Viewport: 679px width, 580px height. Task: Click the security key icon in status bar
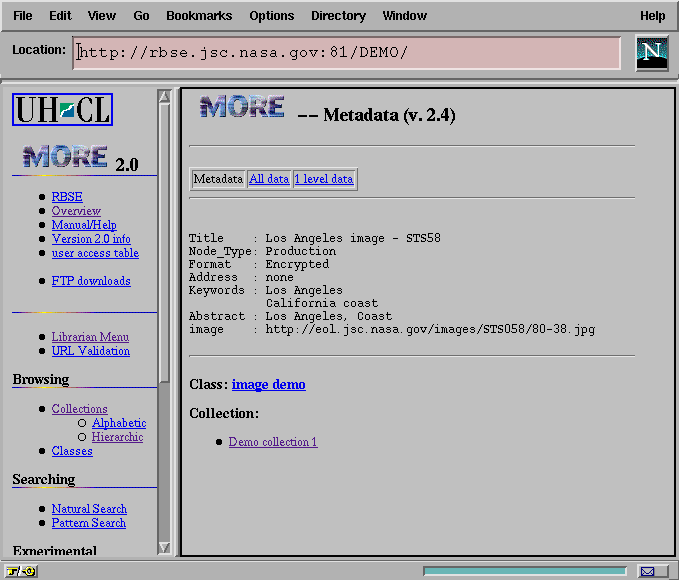(21, 571)
